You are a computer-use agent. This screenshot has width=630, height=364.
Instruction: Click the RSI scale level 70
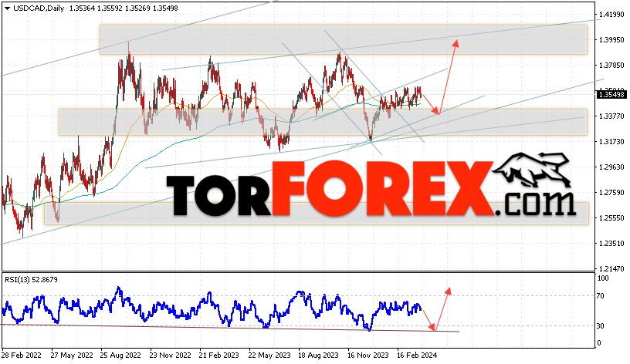[x=600, y=296]
